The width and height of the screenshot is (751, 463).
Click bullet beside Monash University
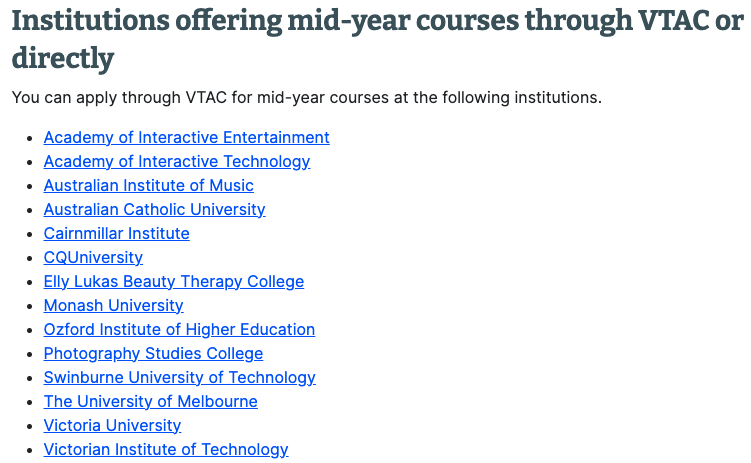coord(30,306)
